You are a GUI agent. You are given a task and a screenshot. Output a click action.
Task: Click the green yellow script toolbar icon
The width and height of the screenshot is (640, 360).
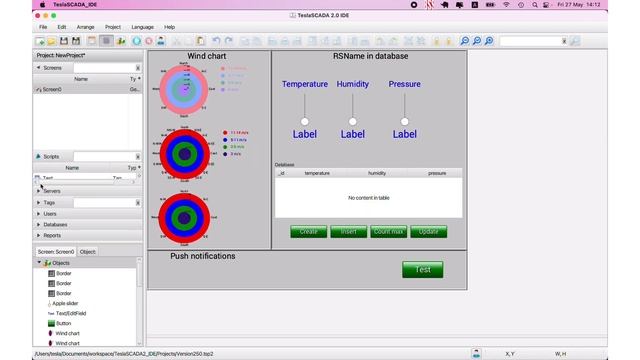pos(121,41)
